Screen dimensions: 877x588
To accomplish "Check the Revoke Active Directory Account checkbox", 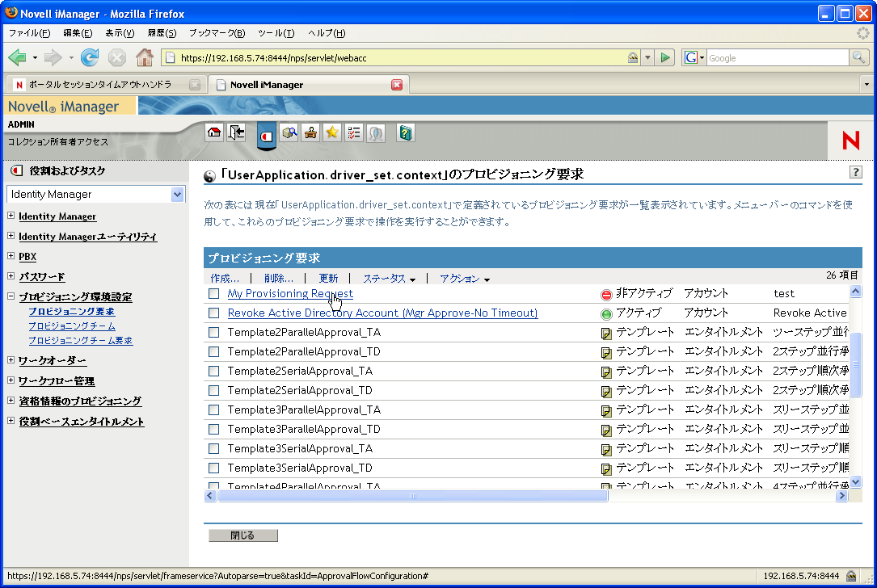I will click(x=213, y=313).
